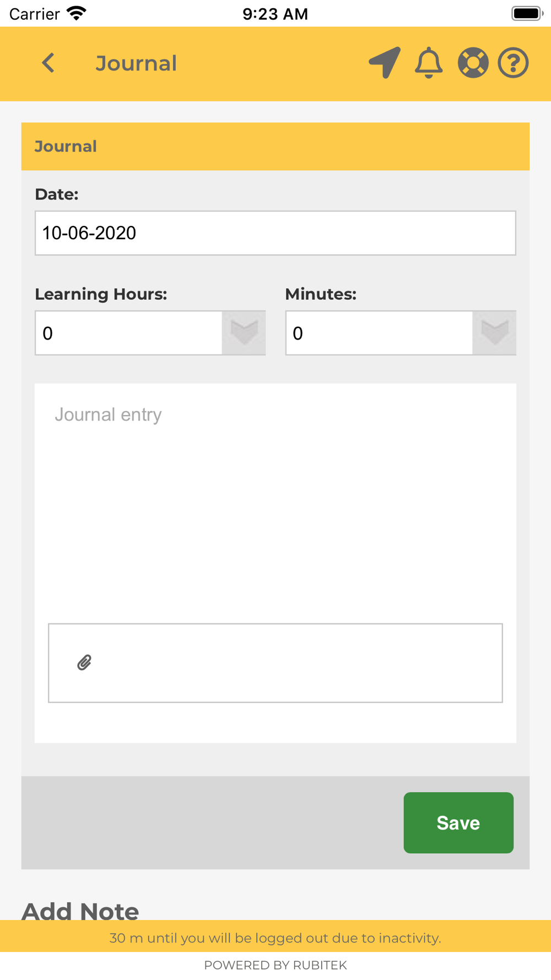Tap the Wi-Fi status icon
This screenshot has width=551, height=980.
click(77, 13)
